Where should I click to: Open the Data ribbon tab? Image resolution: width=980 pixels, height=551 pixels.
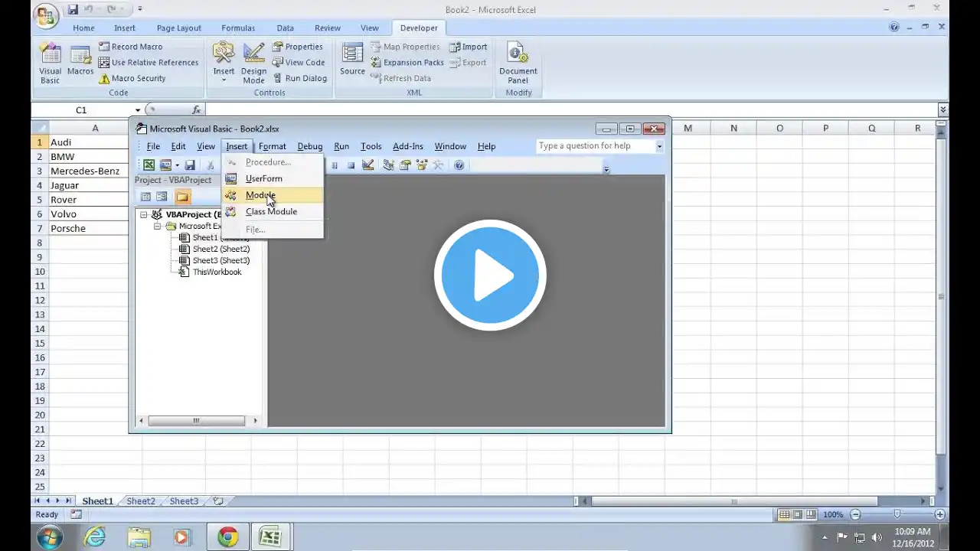pos(285,28)
